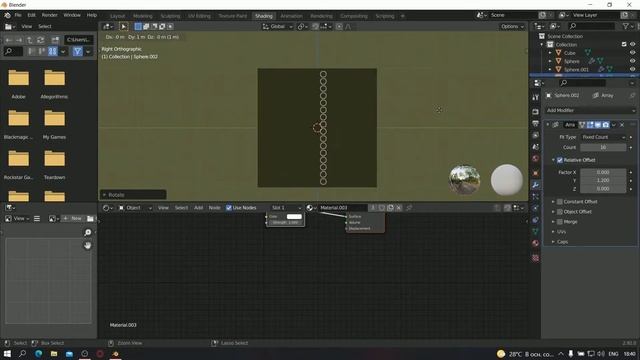Create a new folder in file browser
This screenshot has height=360, width=640.
pos(55,40)
